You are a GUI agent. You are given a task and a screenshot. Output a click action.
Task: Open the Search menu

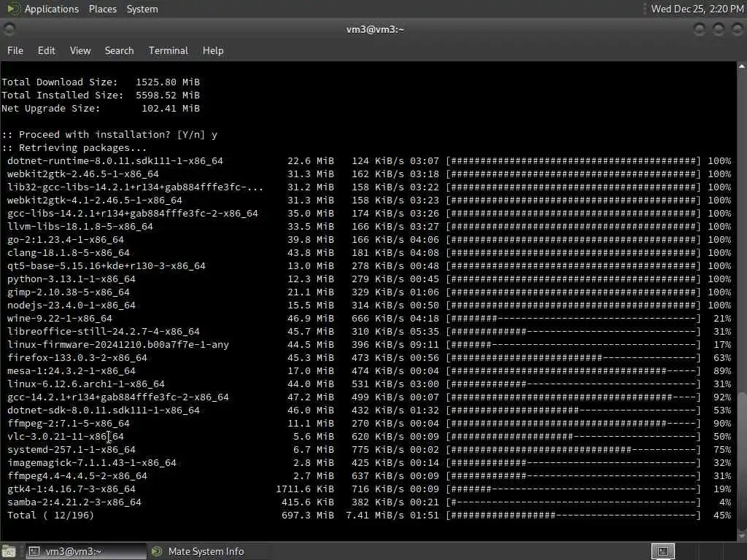[119, 50]
